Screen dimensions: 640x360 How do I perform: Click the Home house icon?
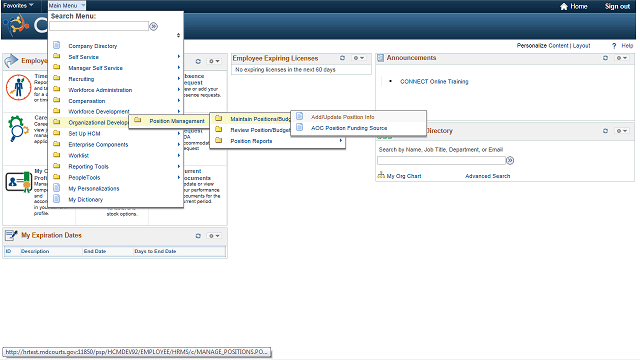click(x=564, y=6)
